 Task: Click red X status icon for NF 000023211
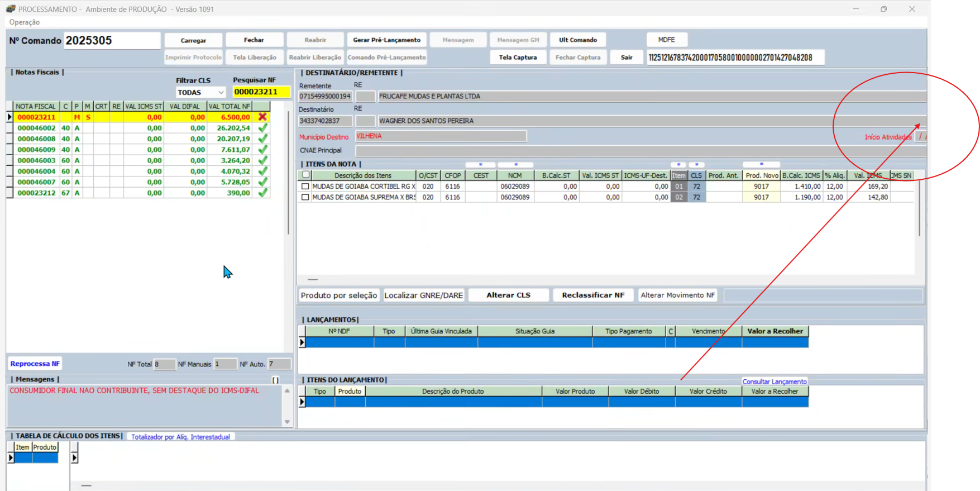tap(262, 117)
